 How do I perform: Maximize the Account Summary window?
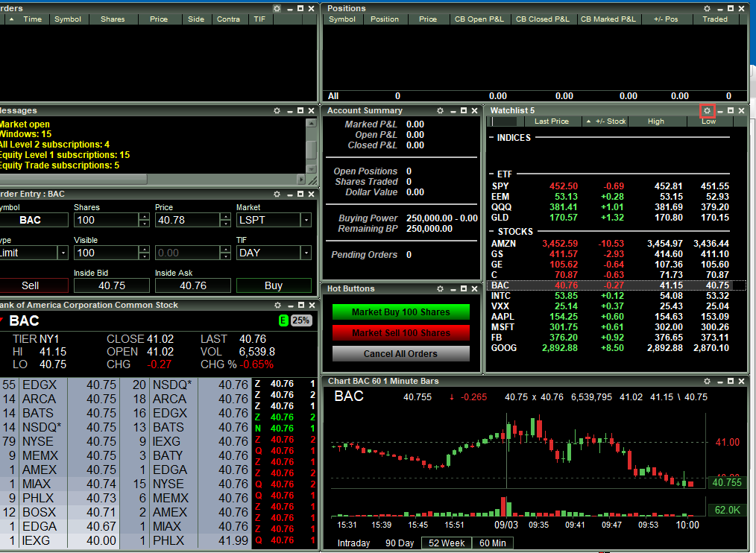(x=463, y=111)
